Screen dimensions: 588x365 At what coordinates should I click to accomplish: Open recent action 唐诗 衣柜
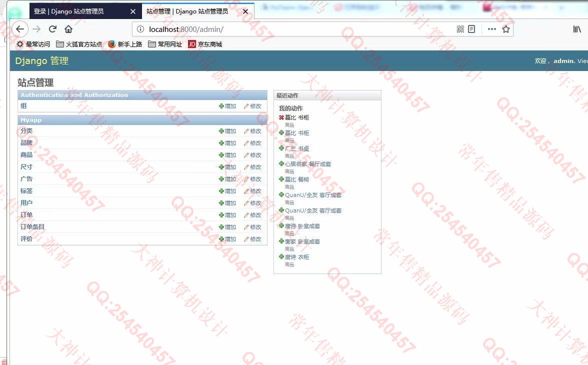pos(297,257)
